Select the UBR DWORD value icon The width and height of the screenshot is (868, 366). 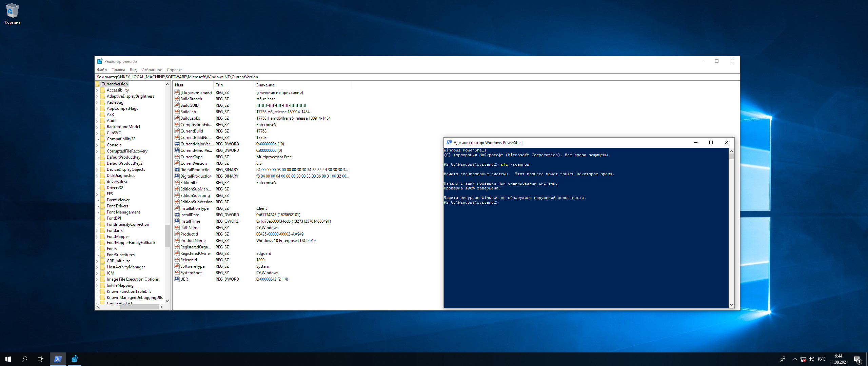click(x=177, y=279)
